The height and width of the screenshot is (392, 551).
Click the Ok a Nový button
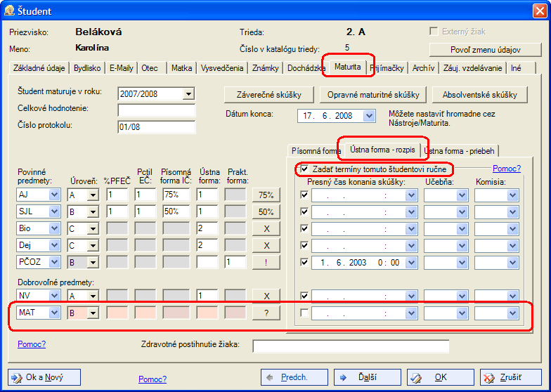[x=44, y=377]
